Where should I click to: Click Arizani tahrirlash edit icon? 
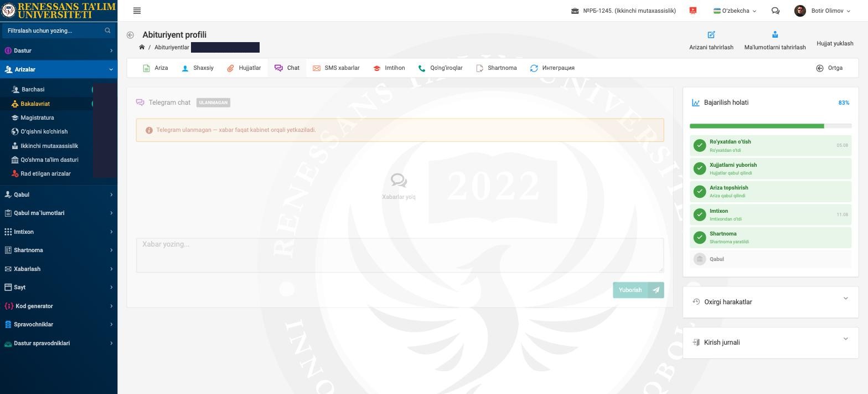click(711, 34)
